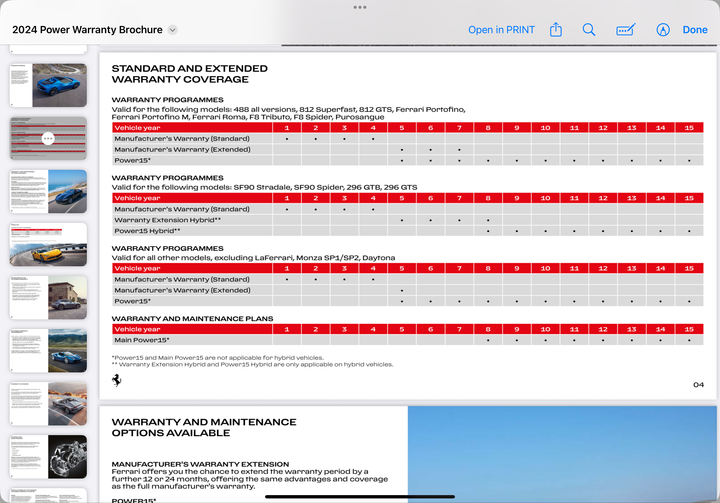Click 'Main Power15*' row label

tap(142, 340)
